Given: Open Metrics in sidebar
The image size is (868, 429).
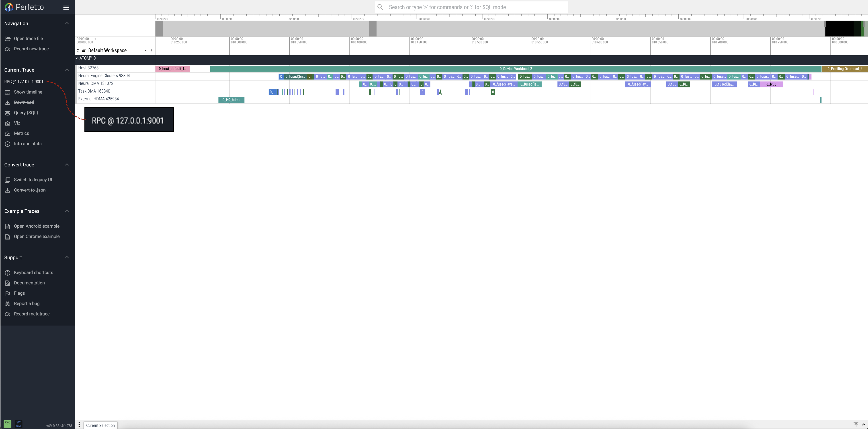Looking at the screenshot, I should tap(21, 133).
